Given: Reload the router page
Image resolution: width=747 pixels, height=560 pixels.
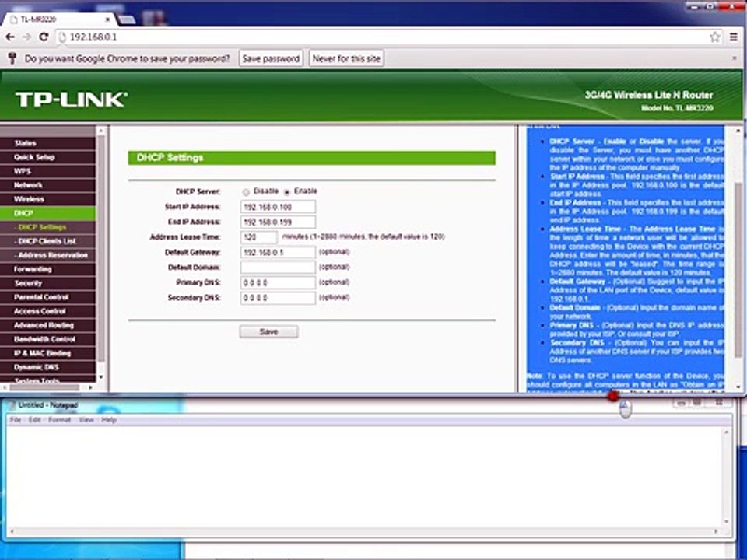Looking at the screenshot, I should 44,37.
